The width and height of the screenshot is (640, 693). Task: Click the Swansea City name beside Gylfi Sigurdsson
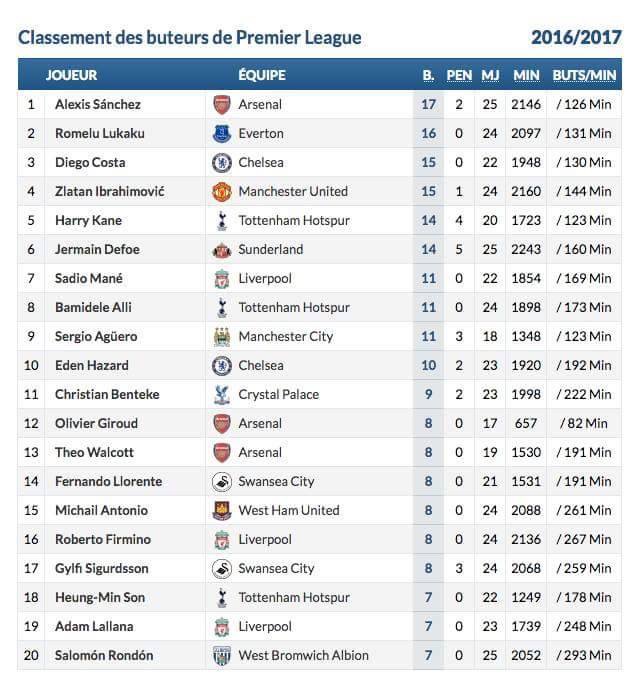pos(276,569)
